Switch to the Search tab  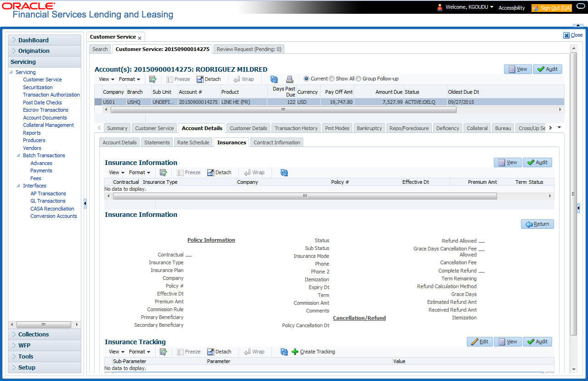point(100,49)
